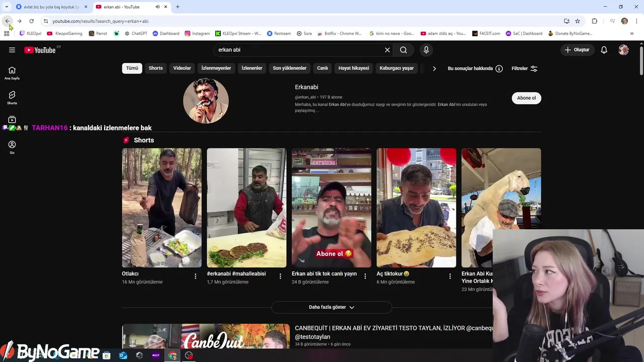Screen dimensions: 644x362
Task: Go to Ana Sayfa in the sidebar
Action: (x=12, y=73)
